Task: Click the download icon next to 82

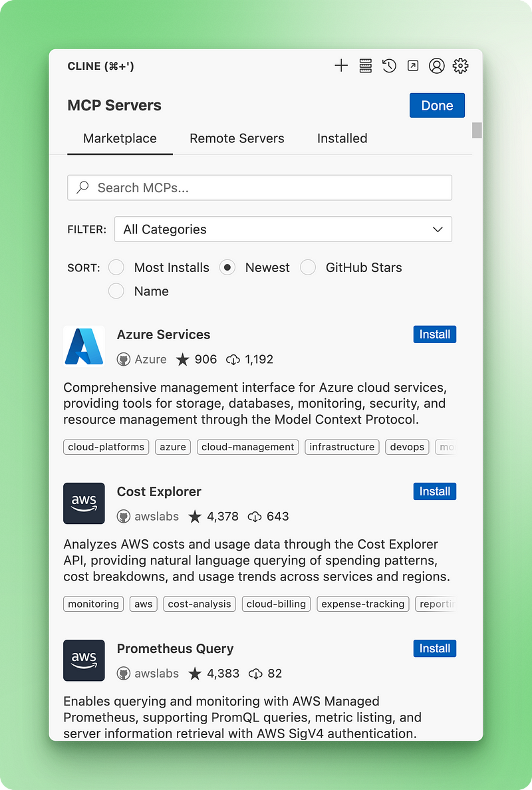Action: (255, 674)
